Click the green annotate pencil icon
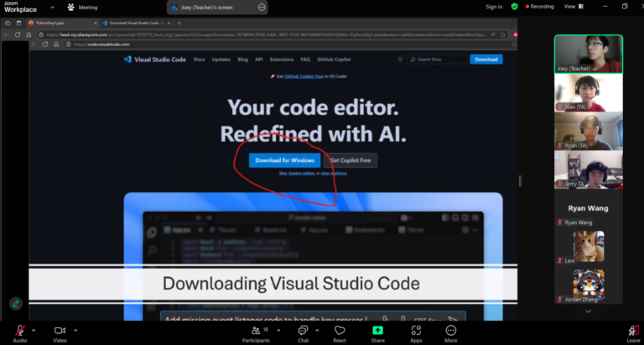644x345 pixels. pyautogui.click(x=16, y=304)
